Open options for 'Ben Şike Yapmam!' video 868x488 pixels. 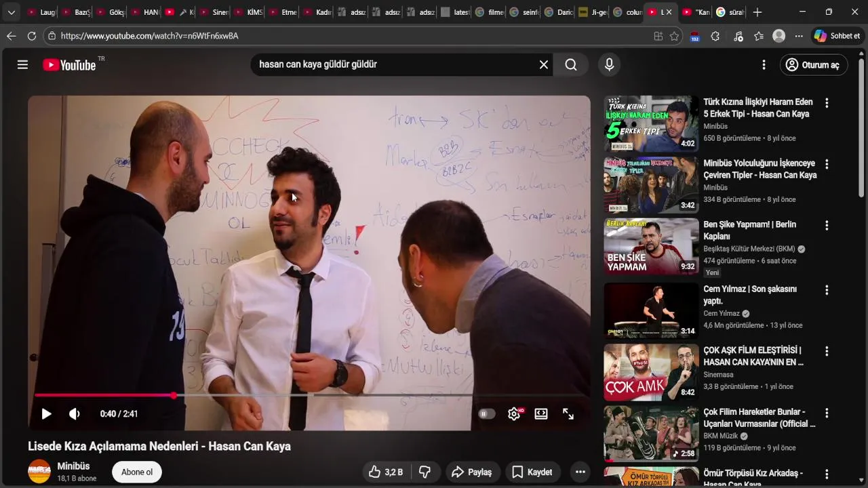(x=826, y=225)
